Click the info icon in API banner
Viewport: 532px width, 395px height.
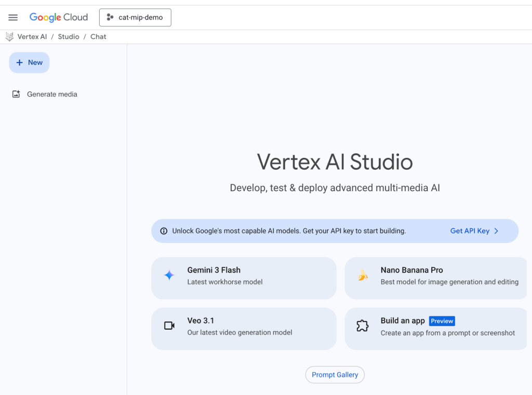(x=164, y=231)
